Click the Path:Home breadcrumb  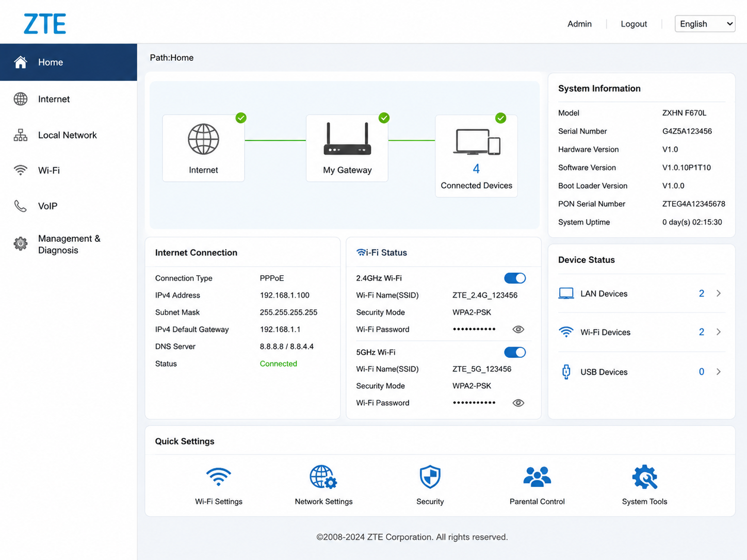click(172, 58)
